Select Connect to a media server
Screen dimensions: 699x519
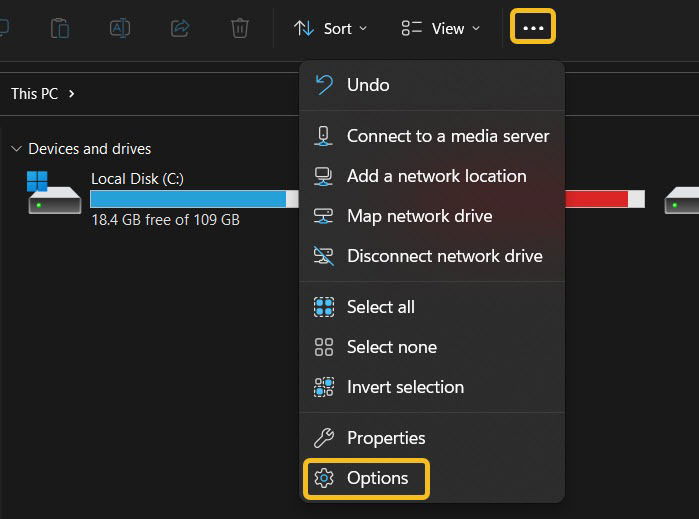click(x=432, y=136)
